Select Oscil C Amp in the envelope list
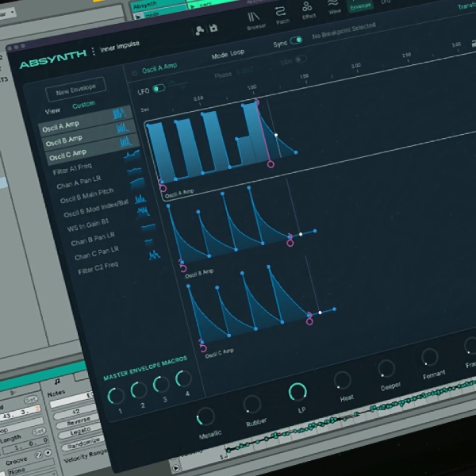 pos(92,150)
